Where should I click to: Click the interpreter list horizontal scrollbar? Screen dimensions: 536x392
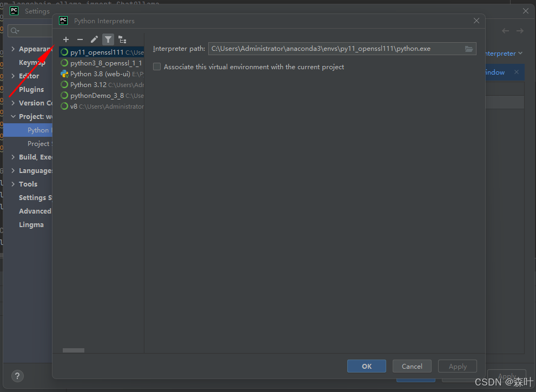pos(74,350)
